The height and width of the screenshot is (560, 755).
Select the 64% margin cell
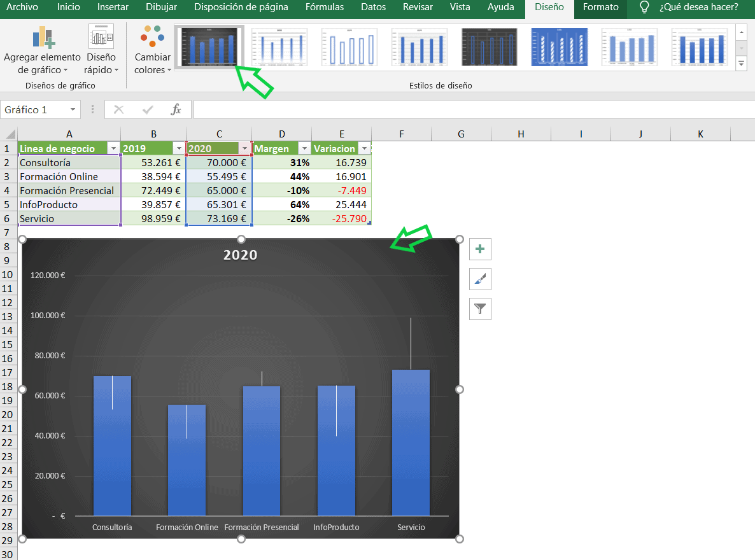(x=281, y=205)
